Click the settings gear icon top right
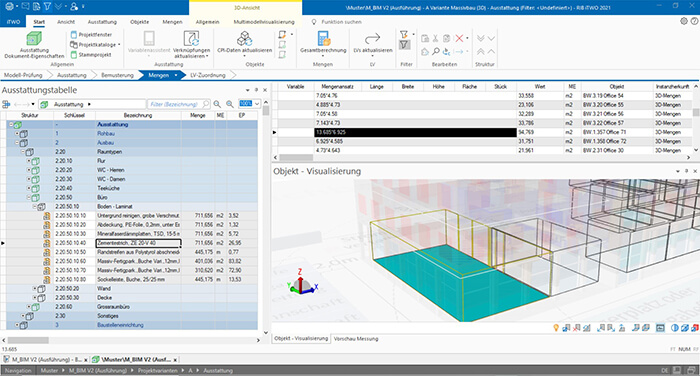This screenshot has height=376, width=700. (x=684, y=21)
